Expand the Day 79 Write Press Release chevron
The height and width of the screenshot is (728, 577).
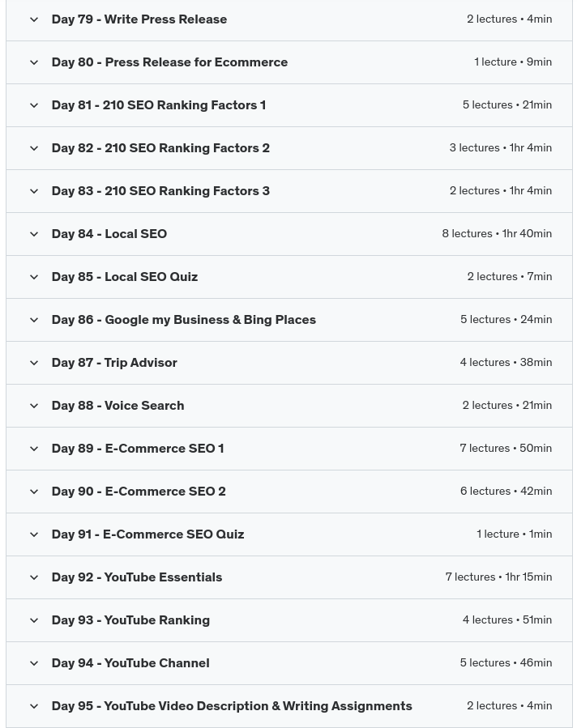(x=34, y=19)
